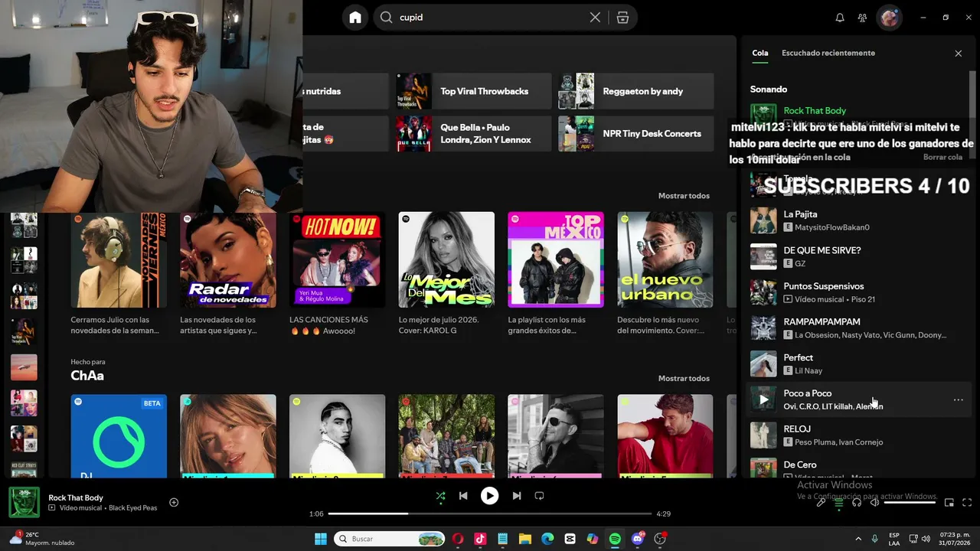Screen dimensions: 980x551
Task: Select DE QUE ME SIRVE? in queue
Action: click(859, 256)
